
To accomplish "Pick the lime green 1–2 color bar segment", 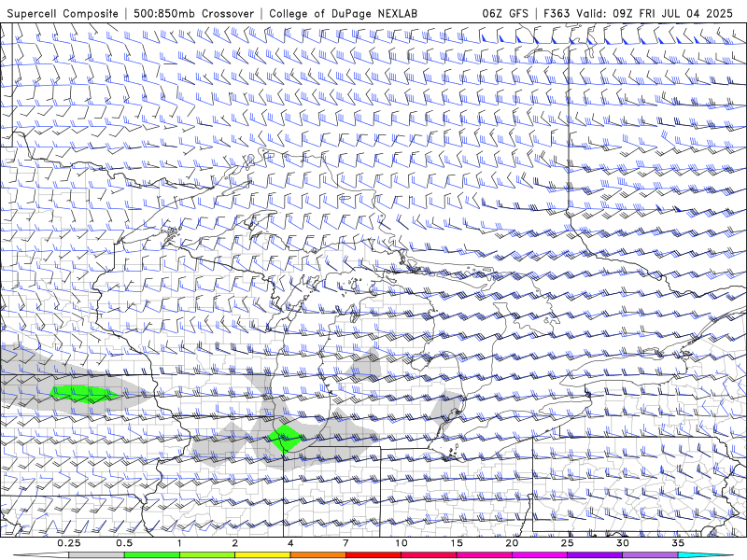I will 207,555.
